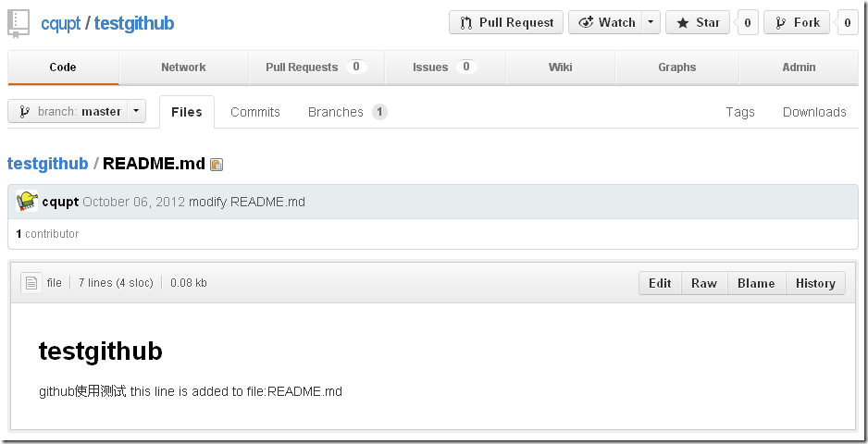
Task: Open the Blame view
Action: [756, 283]
